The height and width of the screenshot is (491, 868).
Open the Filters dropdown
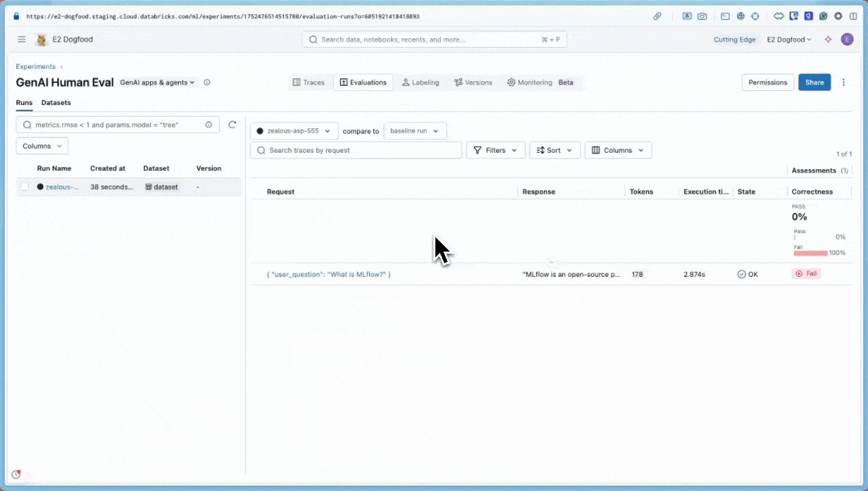(495, 150)
